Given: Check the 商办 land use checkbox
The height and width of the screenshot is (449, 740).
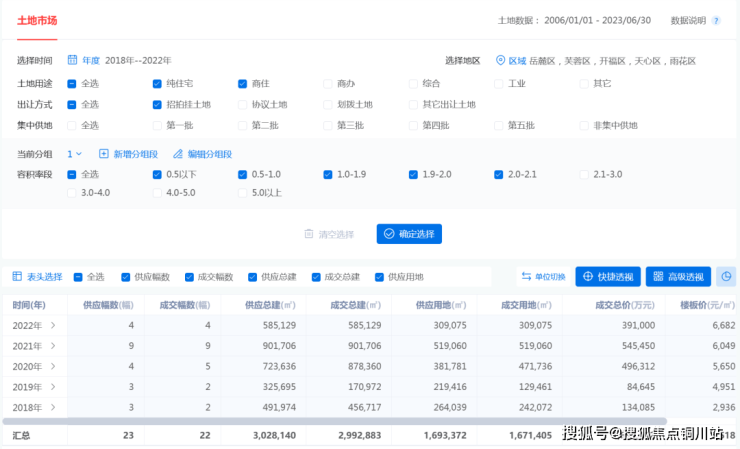Looking at the screenshot, I should [328, 83].
